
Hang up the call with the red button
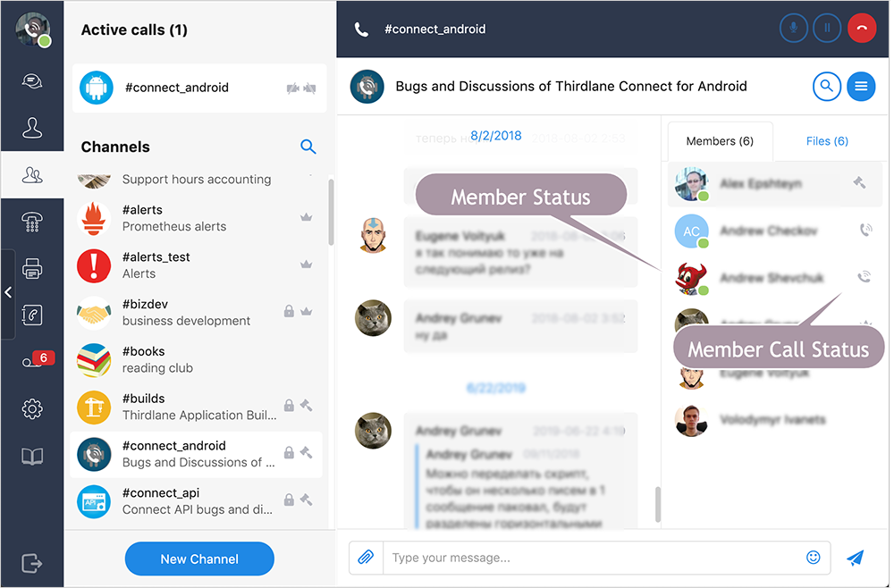[x=861, y=28]
